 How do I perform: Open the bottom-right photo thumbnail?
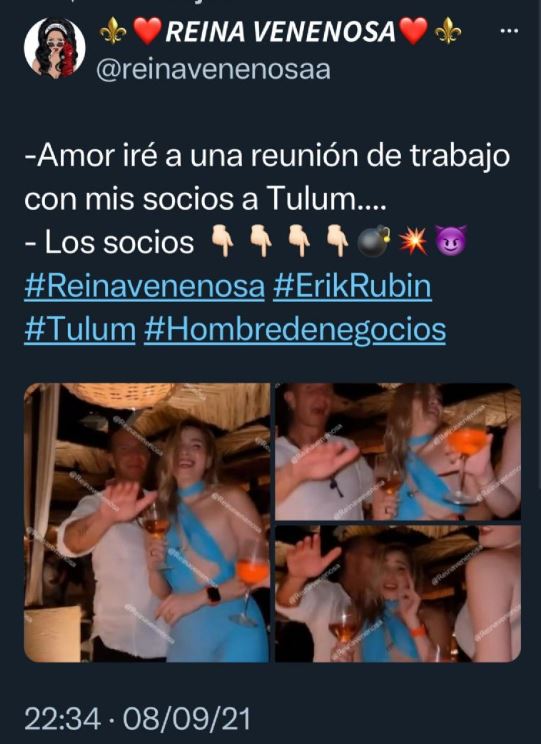click(398, 593)
